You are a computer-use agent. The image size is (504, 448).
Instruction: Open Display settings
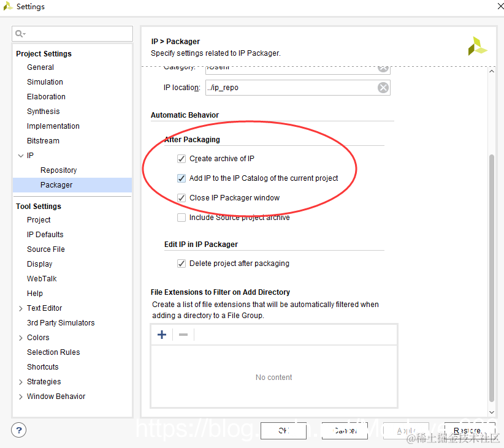pyautogui.click(x=39, y=264)
